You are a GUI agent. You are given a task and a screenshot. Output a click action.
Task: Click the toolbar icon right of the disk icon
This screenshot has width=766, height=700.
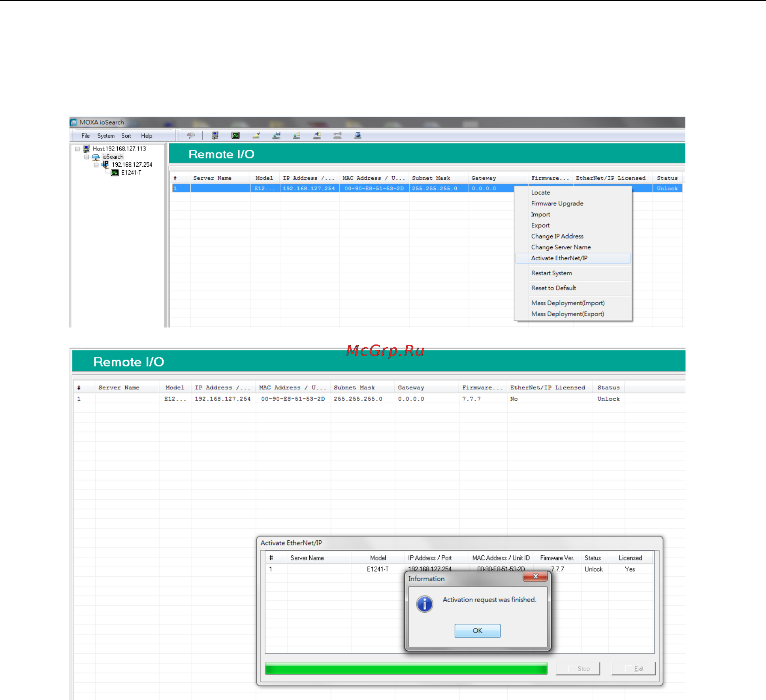297,135
